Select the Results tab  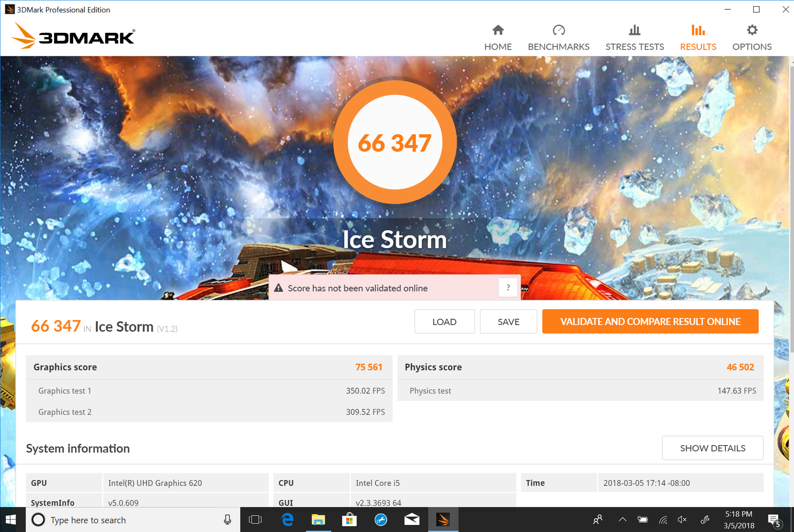click(x=698, y=38)
